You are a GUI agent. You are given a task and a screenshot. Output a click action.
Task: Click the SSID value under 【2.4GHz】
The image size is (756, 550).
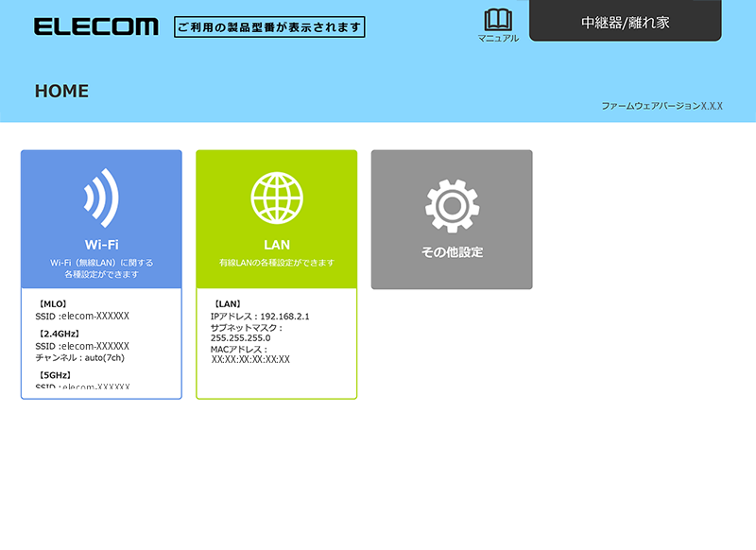(x=95, y=346)
